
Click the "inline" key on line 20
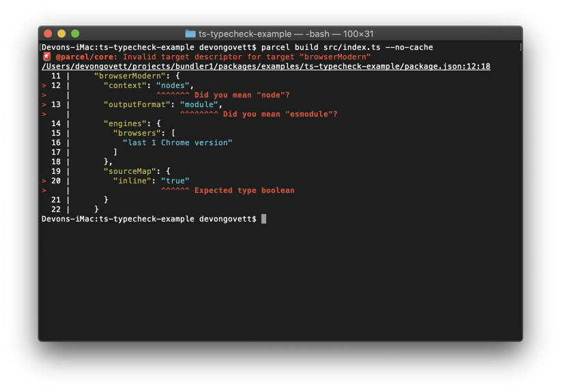[132, 181]
